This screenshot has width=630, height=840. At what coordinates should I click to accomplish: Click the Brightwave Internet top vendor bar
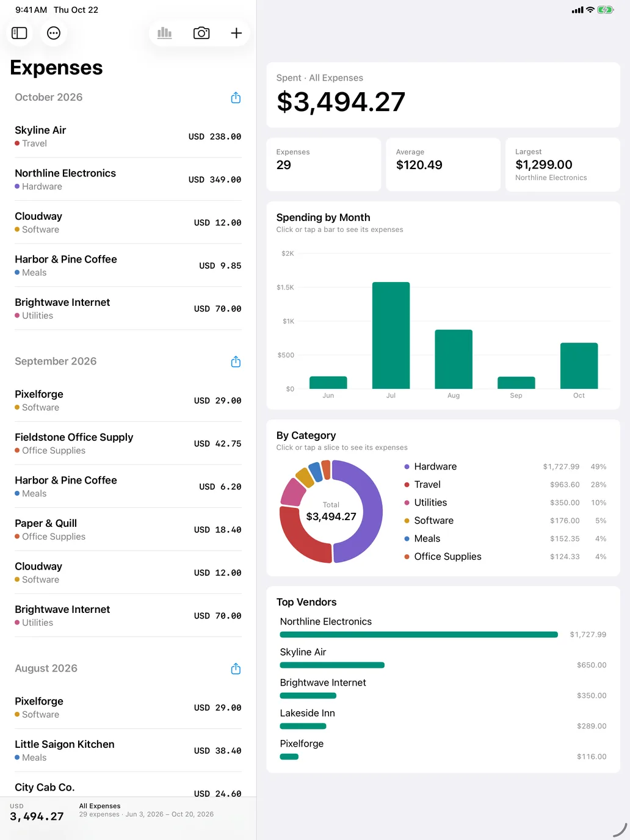tap(308, 696)
